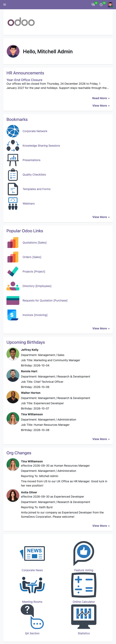Select the name Anita Oliver

pyautogui.click(x=29, y=493)
